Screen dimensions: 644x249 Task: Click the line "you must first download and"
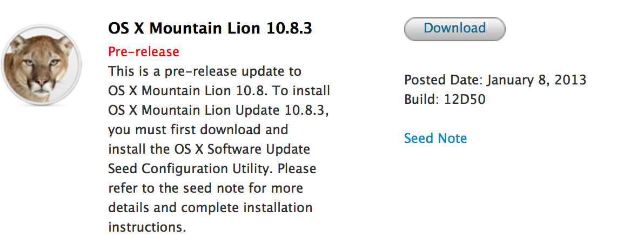click(198, 130)
